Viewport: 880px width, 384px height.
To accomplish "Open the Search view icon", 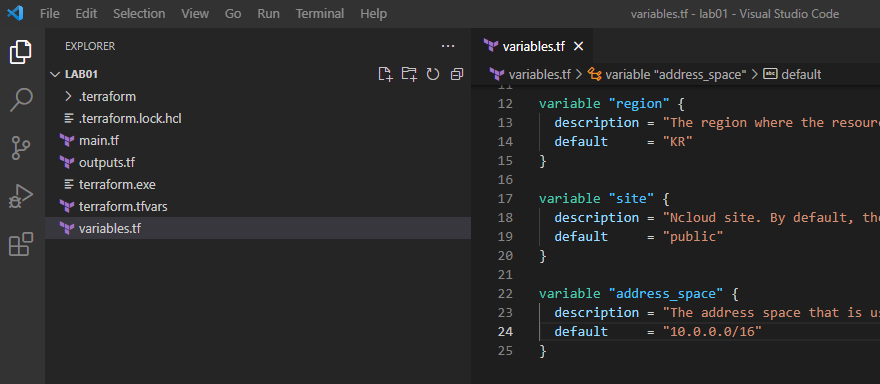I will (x=21, y=100).
